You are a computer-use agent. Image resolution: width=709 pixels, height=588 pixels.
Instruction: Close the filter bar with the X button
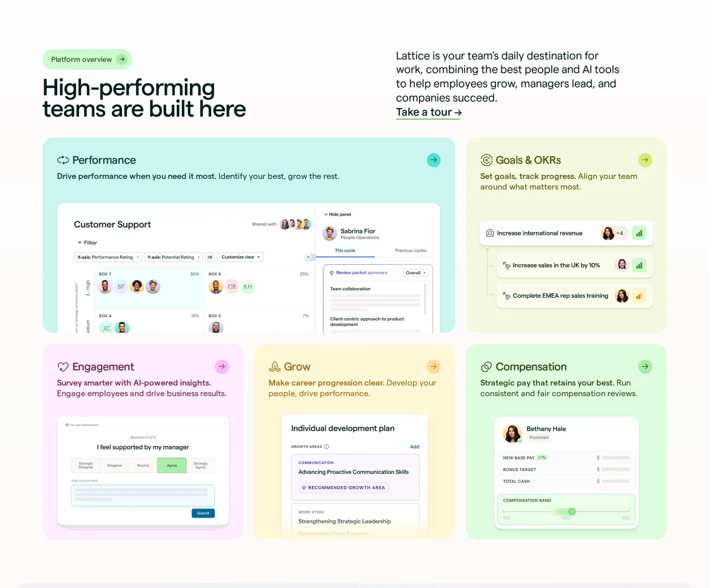[x=308, y=257]
